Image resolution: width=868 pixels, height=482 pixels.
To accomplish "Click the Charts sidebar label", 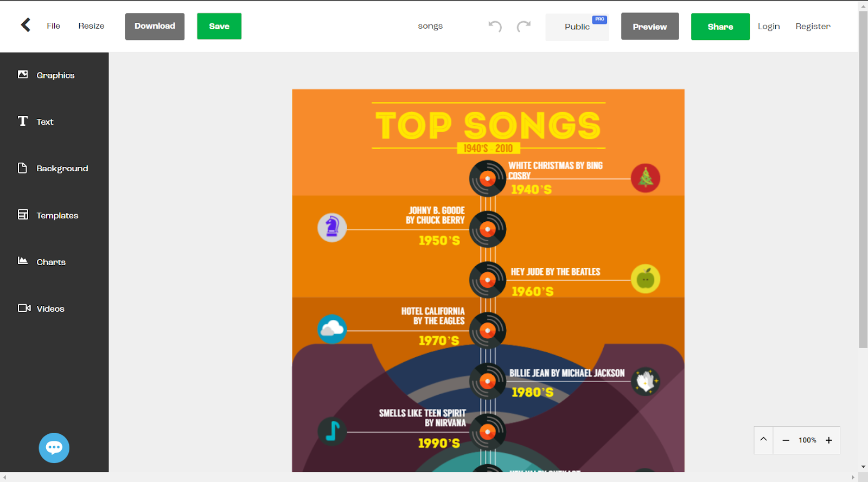I will (51, 262).
